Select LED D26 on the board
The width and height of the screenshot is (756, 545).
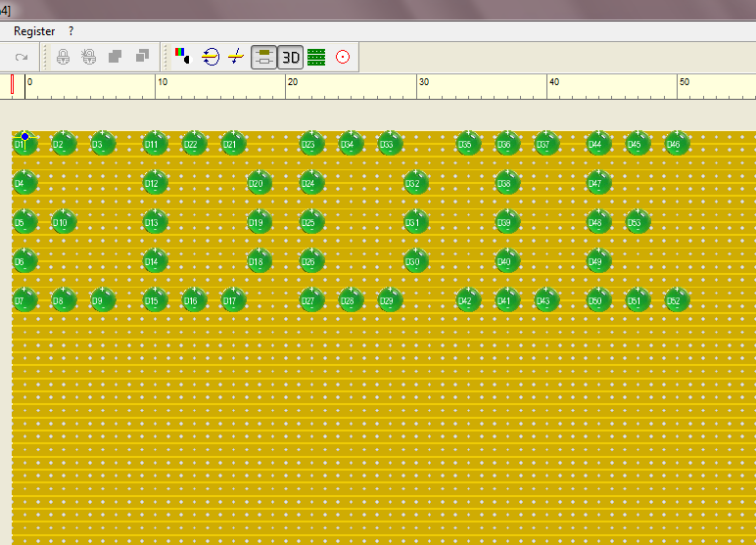311,260
